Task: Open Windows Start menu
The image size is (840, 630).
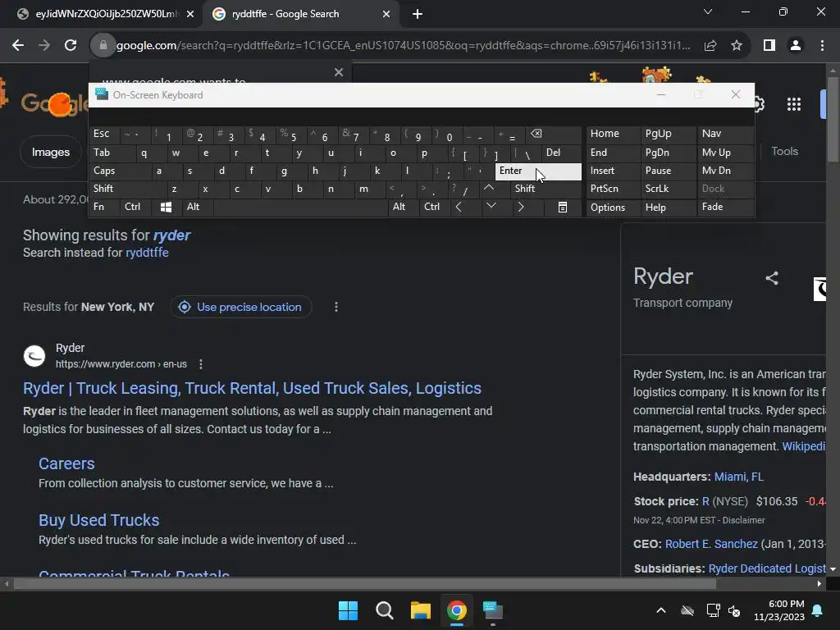Action: pyautogui.click(x=348, y=610)
